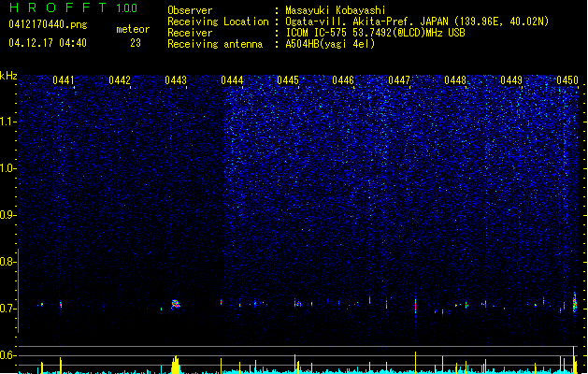Click the meteor label

point(133,29)
